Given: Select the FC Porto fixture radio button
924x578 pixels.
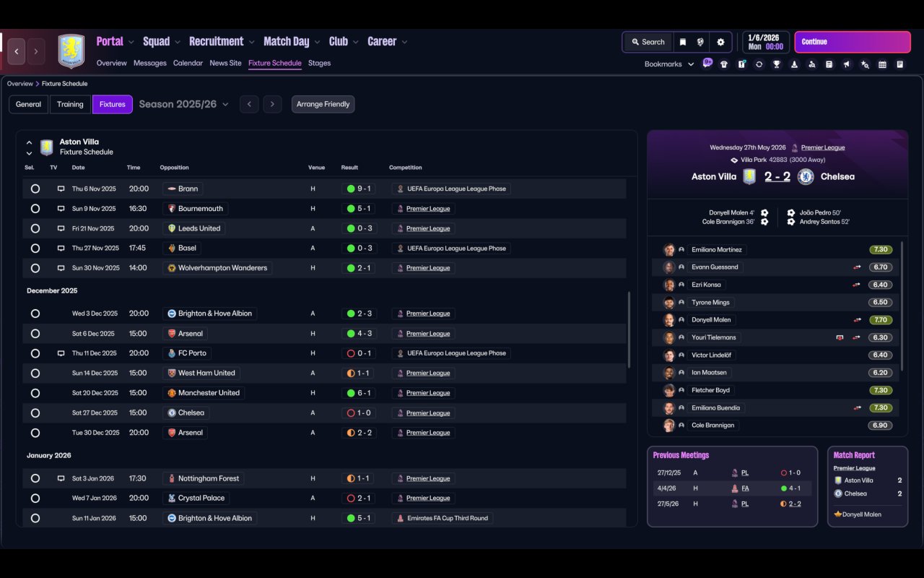Looking at the screenshot, I should [35, 353].
